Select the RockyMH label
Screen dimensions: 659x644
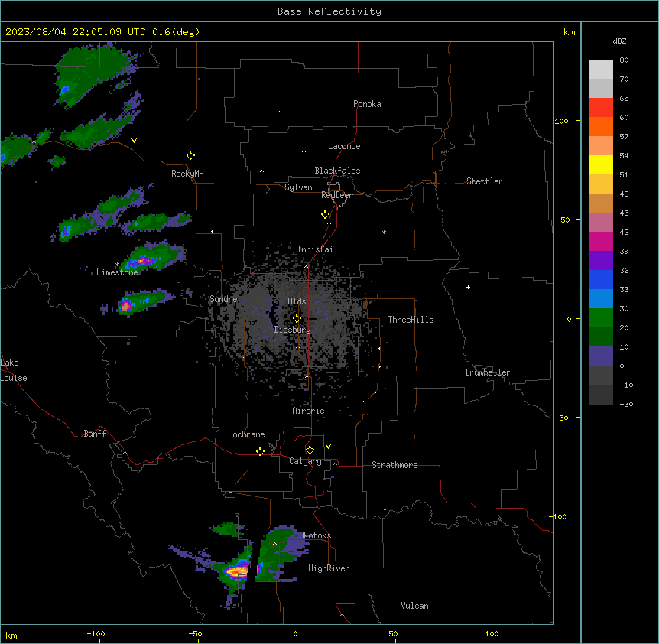[x=187, y=174]
